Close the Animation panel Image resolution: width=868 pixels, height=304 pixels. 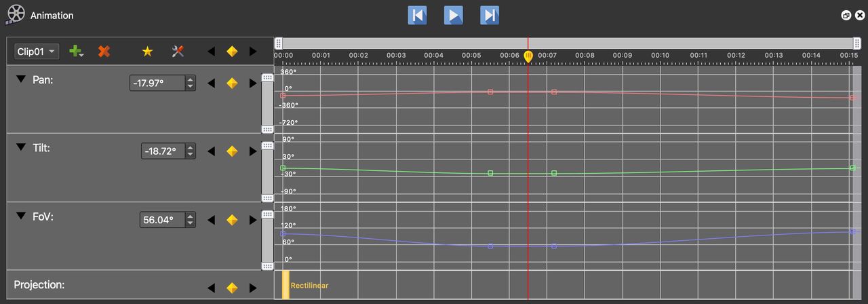coord(860,15)
